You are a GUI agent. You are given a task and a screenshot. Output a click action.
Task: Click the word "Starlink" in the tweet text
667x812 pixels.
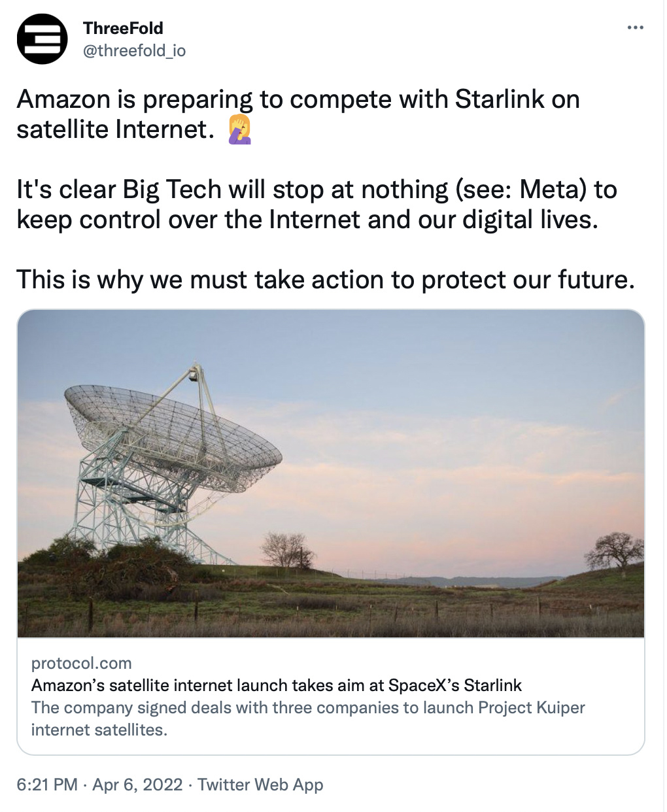coord(500,99)
